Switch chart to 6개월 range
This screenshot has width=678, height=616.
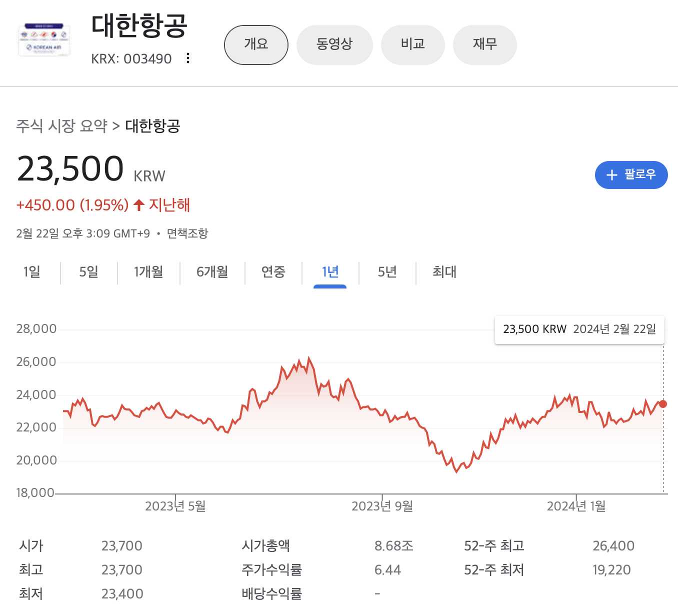pos(212,272)
